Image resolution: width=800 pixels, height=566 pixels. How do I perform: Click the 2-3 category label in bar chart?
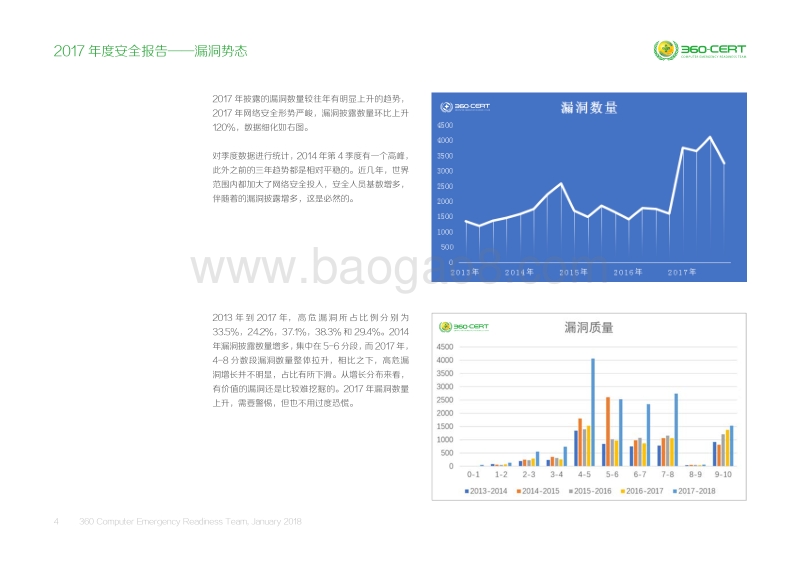[x=529, y=475]
